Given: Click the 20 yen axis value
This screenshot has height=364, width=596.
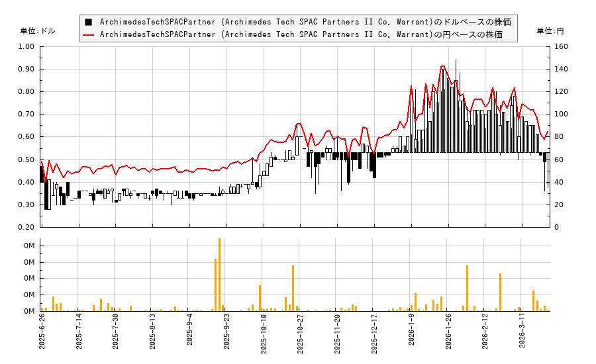Looking at the screenshot, I should point(560,205).
